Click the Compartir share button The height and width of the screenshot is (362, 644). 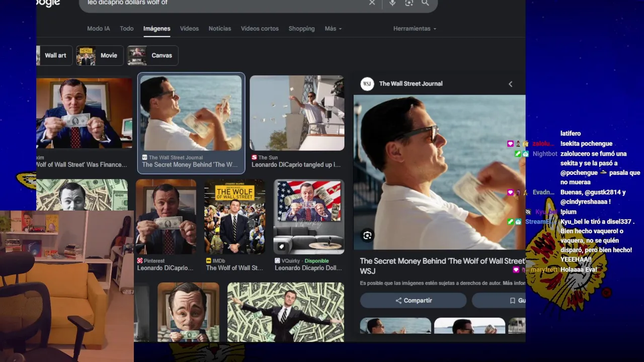[x=414, y=300]
